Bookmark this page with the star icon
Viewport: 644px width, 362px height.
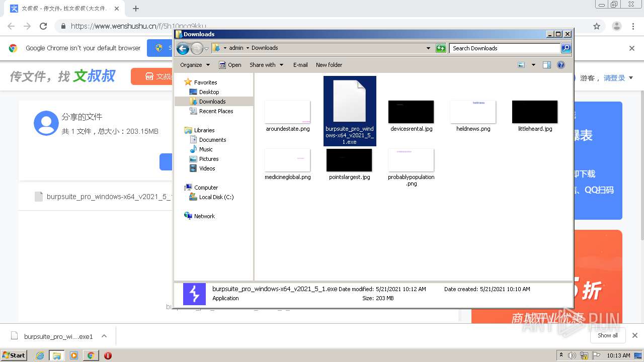point(597,26)
